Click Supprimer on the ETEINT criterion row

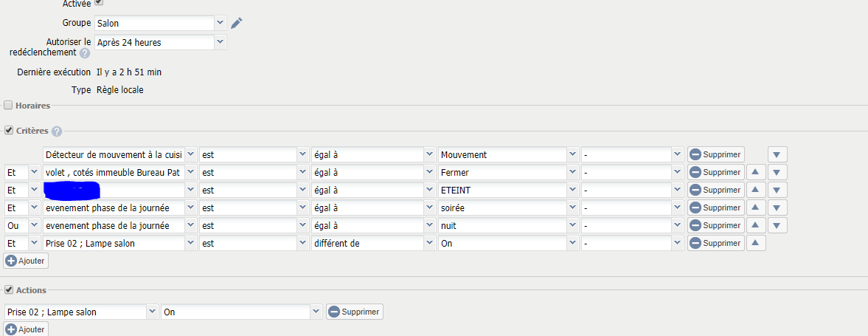click(x=716, y=191)
